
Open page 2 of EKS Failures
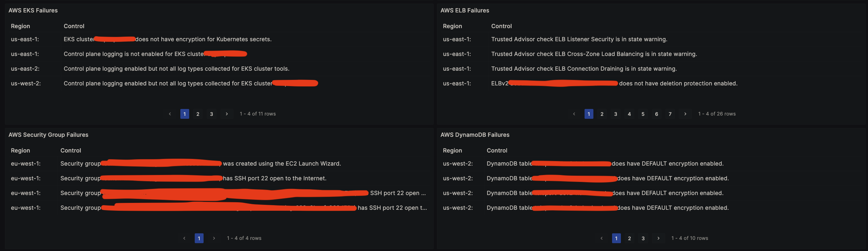point(198,114)
